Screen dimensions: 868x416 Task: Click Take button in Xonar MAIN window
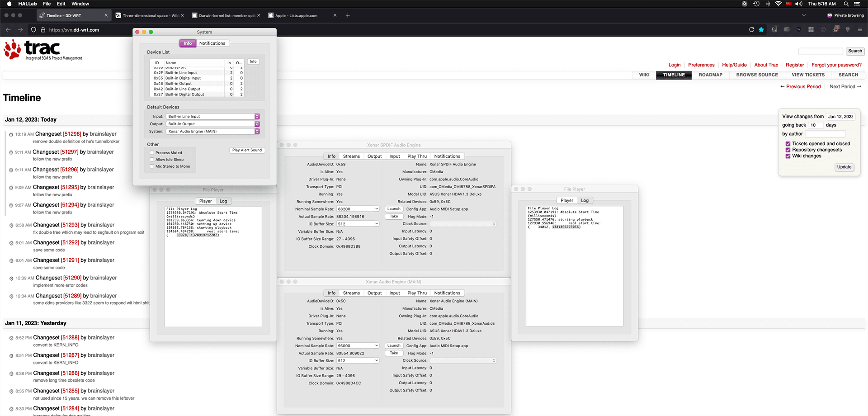click(394, 353)
